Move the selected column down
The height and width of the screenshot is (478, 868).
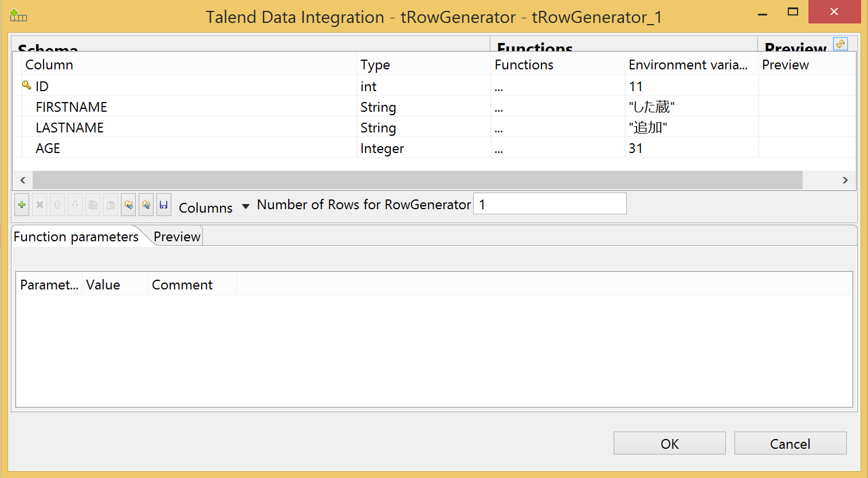tap(75, 205)
